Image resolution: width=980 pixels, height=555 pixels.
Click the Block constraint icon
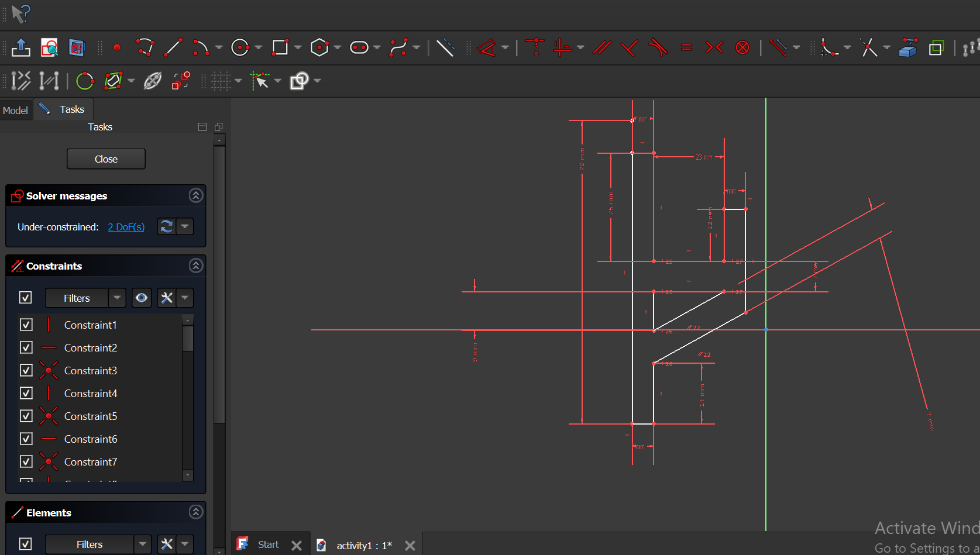(742, 47)
